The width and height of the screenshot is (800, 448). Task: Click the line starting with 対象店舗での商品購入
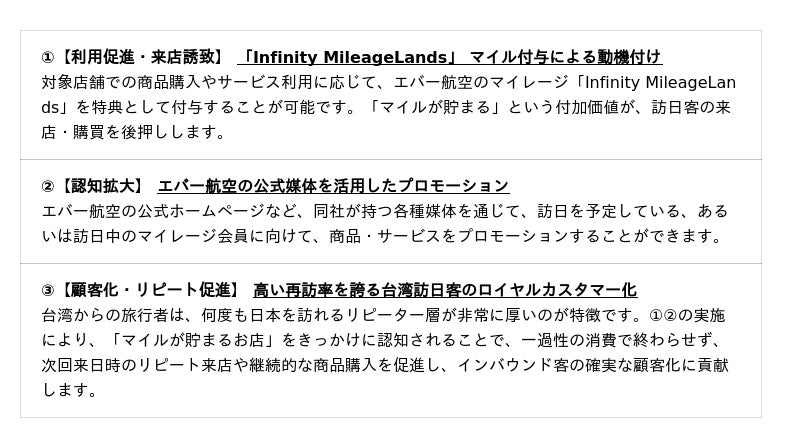coord(388,82)
